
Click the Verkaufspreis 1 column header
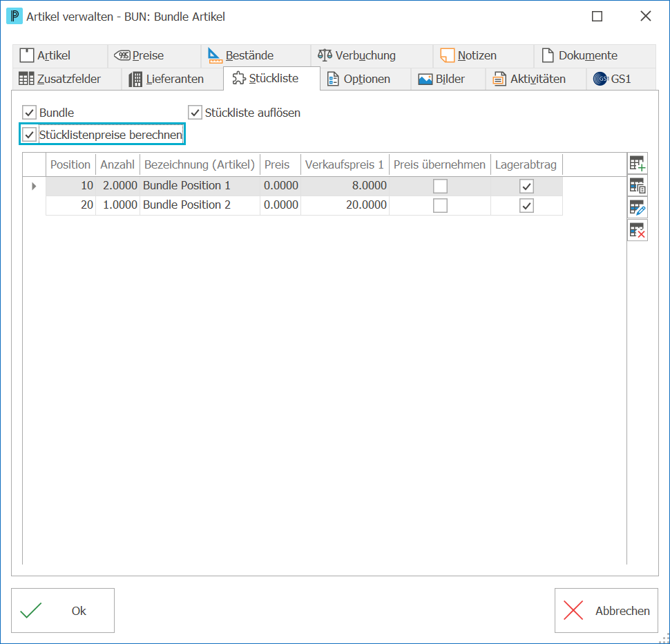coord(345,164)
